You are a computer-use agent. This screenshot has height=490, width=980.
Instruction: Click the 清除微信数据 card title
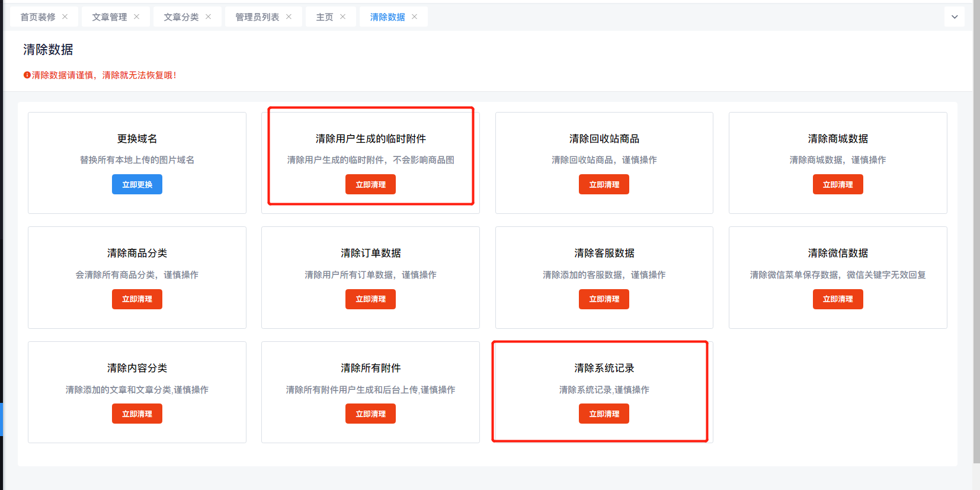838,253
